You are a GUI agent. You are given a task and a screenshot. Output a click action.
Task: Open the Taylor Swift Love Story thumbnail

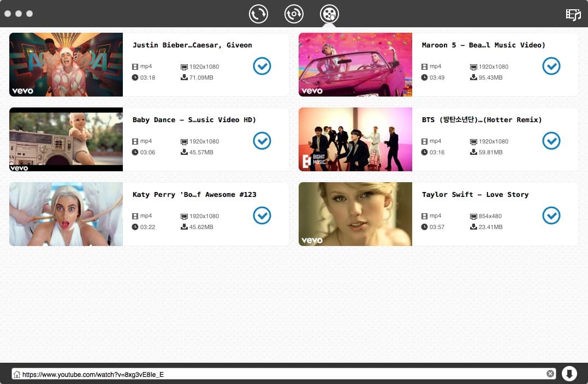tap(355, 214)
